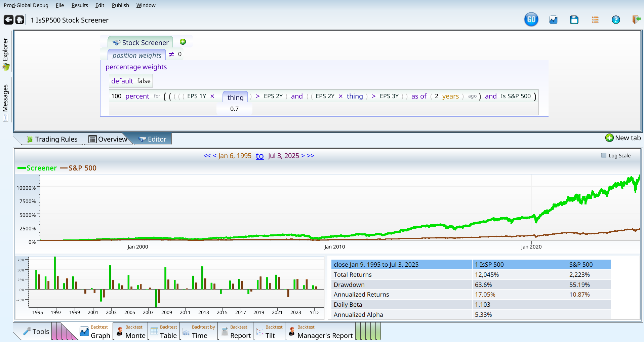Image resolution: width=644 pixels, height=342 pixels.
Task: Click the Daily Beta 1.103 cell
Action: pos(519,304)
